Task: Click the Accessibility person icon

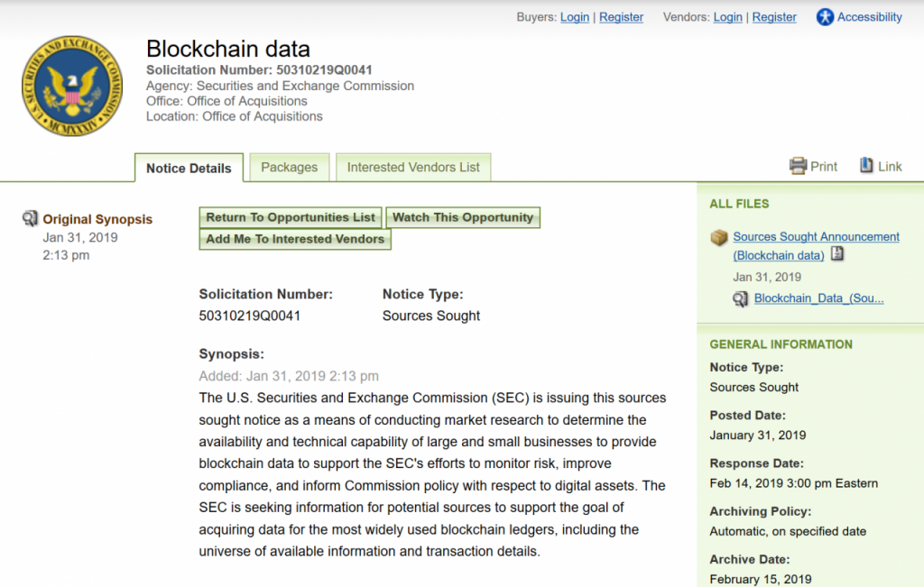Action: (825, 17)
